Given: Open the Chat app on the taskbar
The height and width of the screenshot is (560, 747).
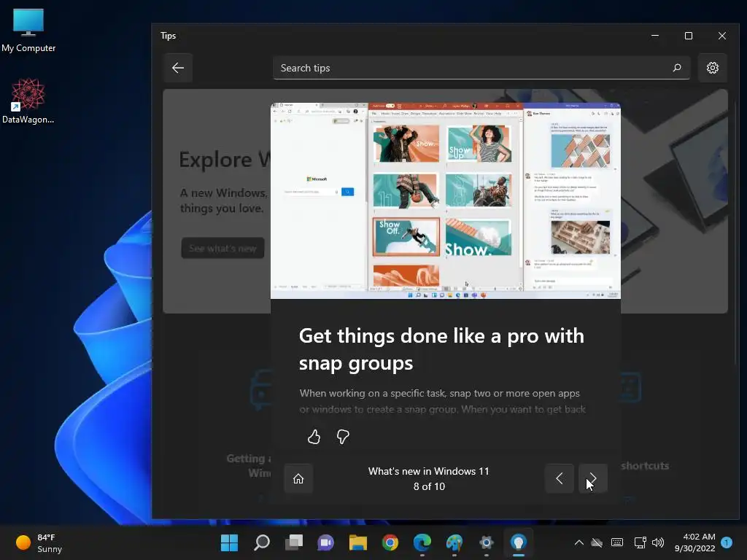Looking at the screenshot, I should [325, 542].
